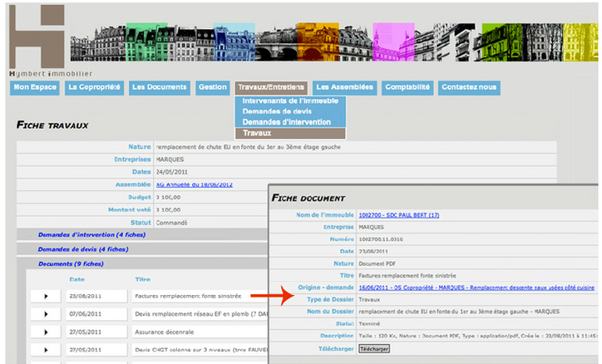Expand arrow for Assurance décennale row
The image size is (602, 364).
tap(46, 332)
